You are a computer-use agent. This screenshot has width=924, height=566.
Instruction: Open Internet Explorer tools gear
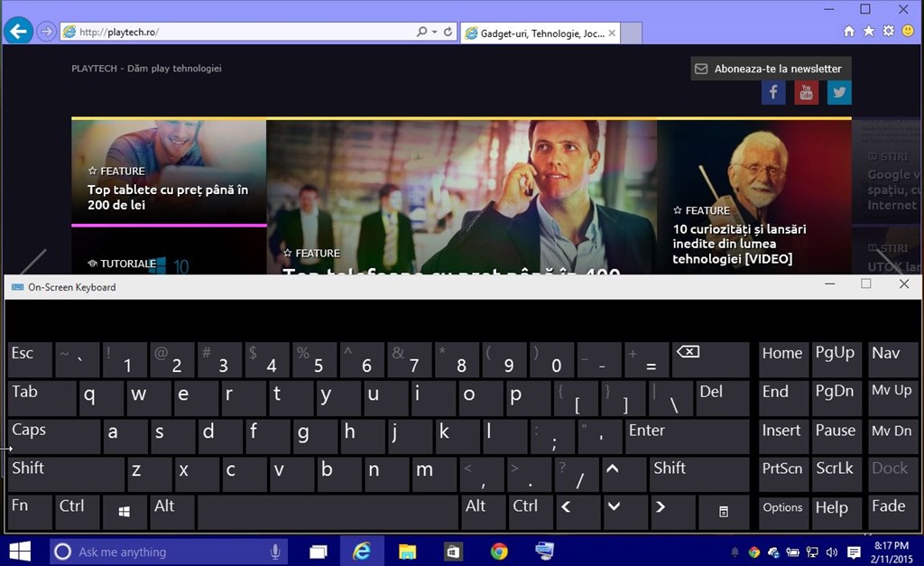888,32
